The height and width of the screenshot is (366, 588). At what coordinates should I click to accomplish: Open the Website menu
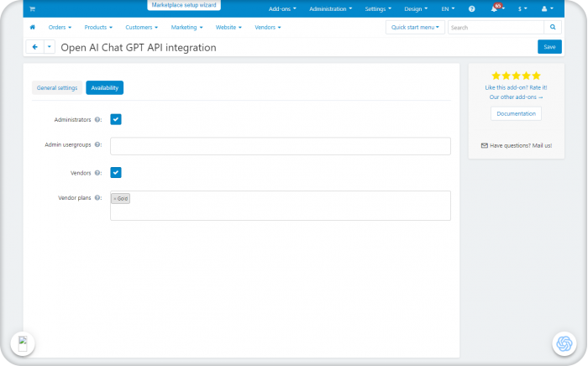pyautogui.click(x=228, y=28)
